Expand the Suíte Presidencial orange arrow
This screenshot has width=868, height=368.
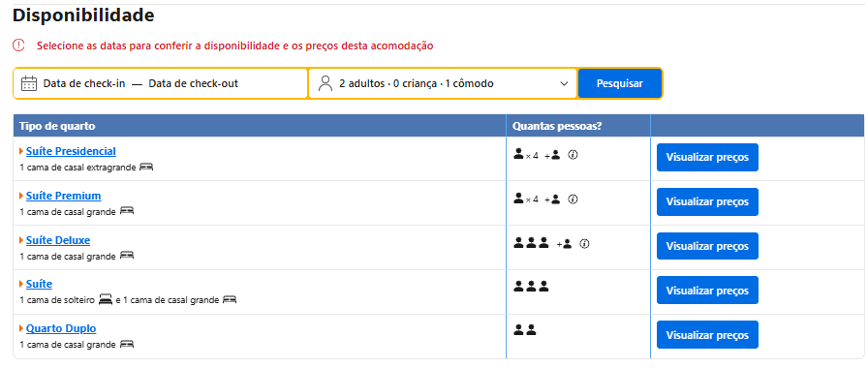[x=21, y=151]
